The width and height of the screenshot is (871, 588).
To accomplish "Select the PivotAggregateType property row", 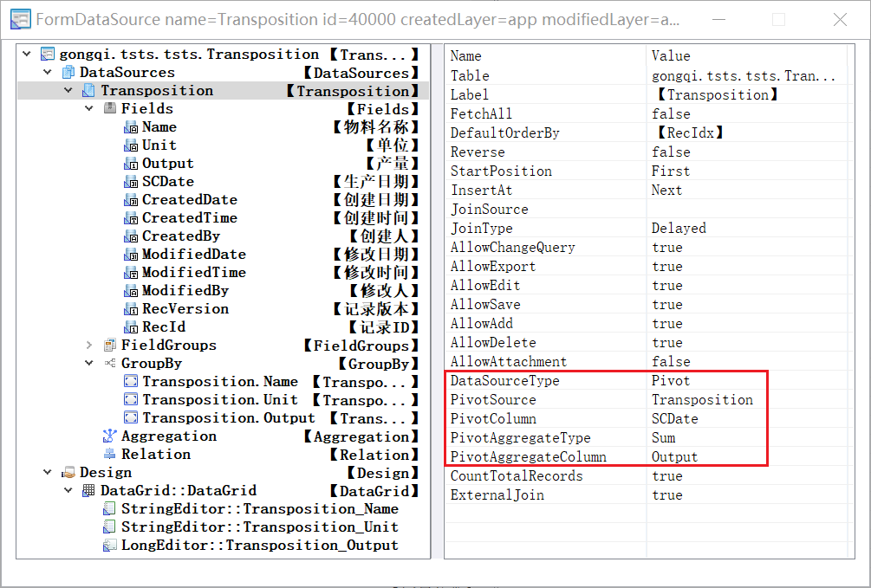I will pyautogui.click(x=520, y=438).
